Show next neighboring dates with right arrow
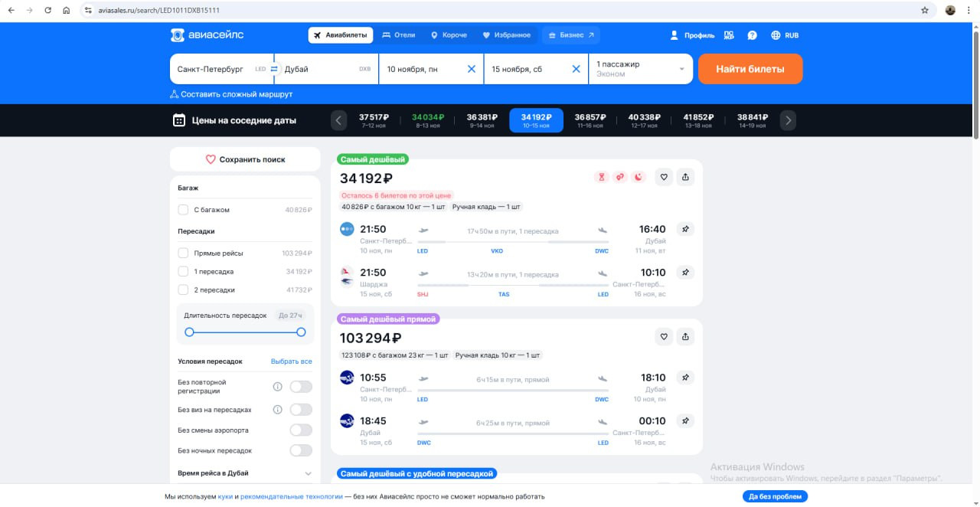 (x=788, y=120)
